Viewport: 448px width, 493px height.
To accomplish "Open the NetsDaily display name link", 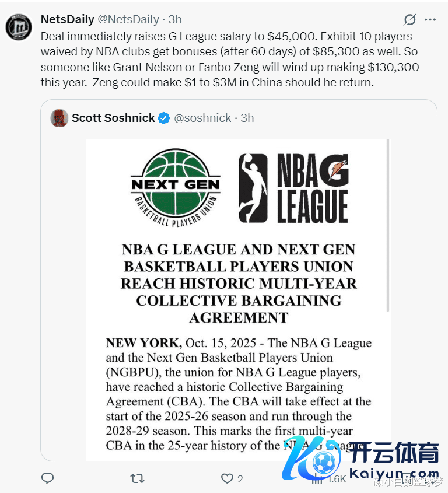I will [68, 19].
